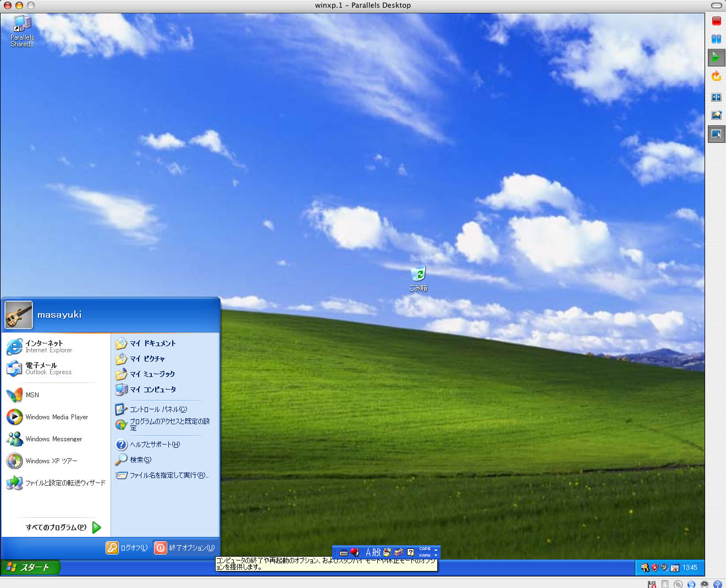Click the floppy disk icon in Parallels status bar

point(652,584)
